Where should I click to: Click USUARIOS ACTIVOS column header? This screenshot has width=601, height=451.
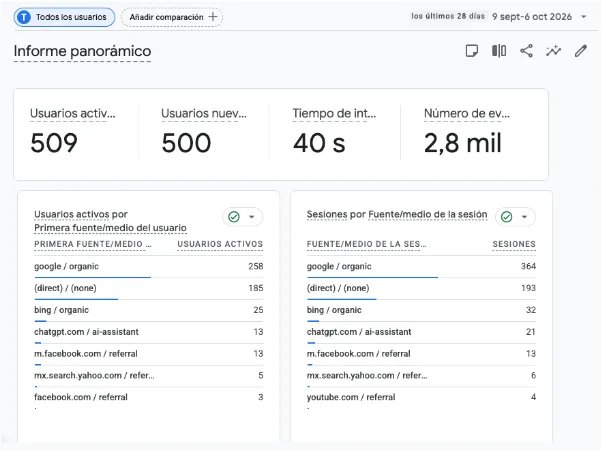point(220,244)
